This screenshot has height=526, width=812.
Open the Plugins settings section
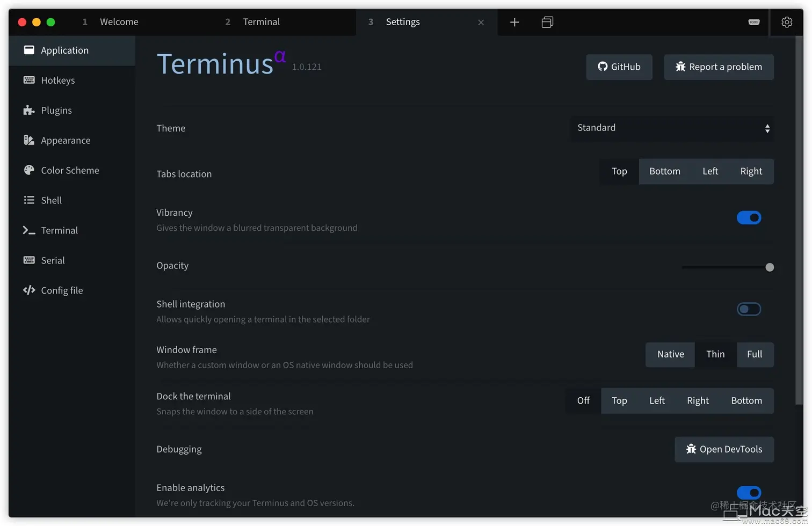point(72,111)
